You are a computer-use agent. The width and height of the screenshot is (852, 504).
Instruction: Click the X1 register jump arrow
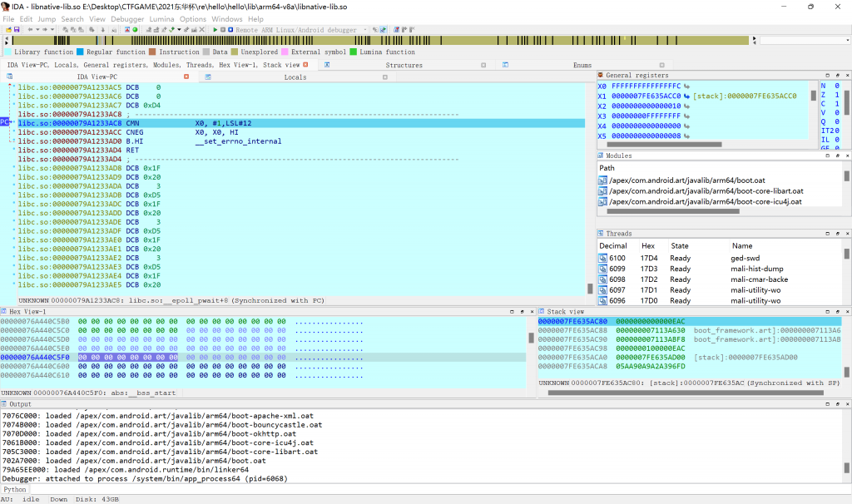(686, 96)
